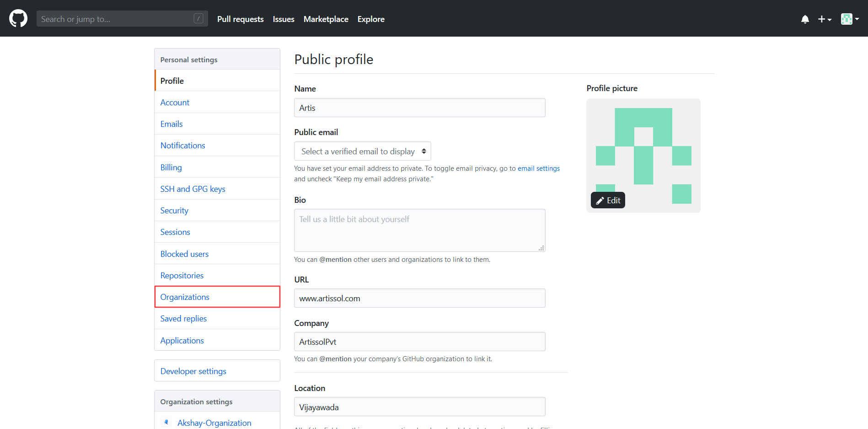Follow the email settings link

pos(539,168)
